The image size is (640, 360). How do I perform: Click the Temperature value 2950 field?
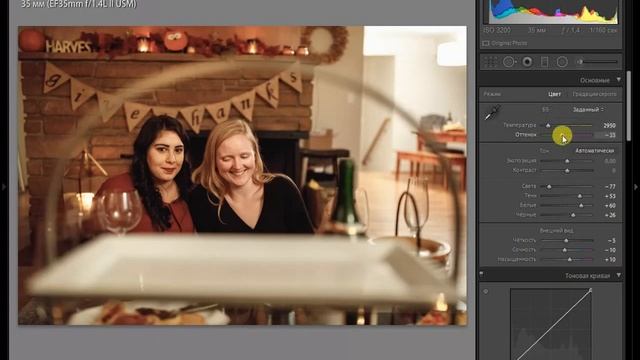pos(609,125)
